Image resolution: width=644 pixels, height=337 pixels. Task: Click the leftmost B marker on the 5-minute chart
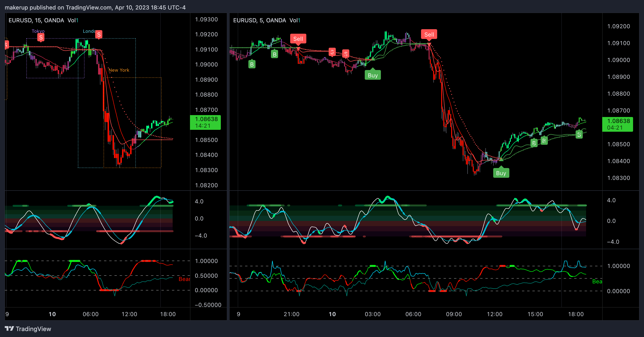coord(252,64)
